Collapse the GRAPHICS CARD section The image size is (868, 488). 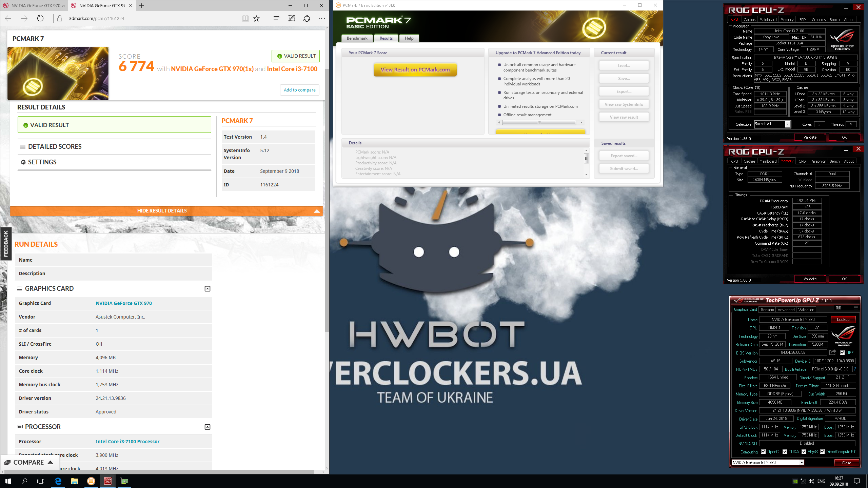pyautogui.click(x=208, y=289)
